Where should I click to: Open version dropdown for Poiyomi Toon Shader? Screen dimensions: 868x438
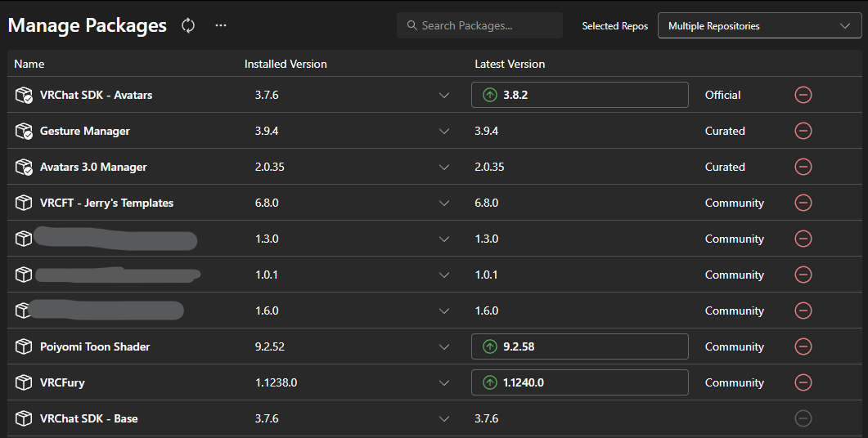(x=444, y=346)
